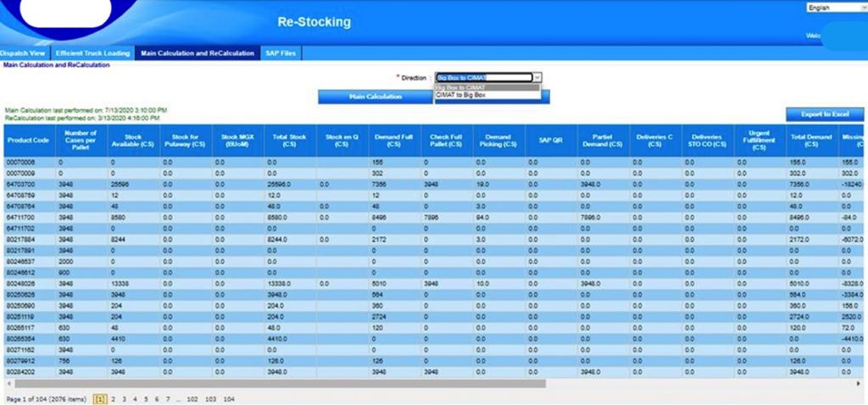Sort by Total Stock (CS) header

(x=290, y=141)
